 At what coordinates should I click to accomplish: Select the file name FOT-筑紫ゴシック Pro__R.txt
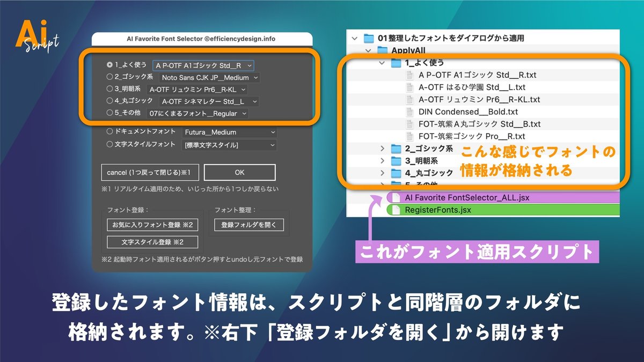click(472, 136)
